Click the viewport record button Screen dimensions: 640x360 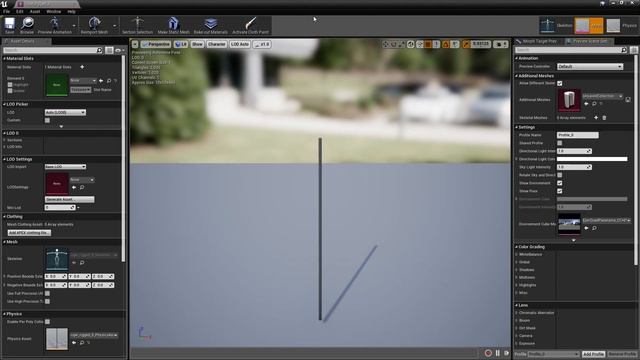pyautogui.click(x=488, y=353)
